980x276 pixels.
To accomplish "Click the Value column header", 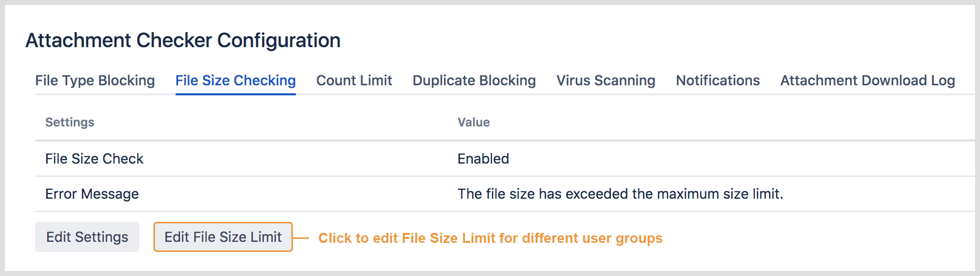I will [x=473, y=122].
